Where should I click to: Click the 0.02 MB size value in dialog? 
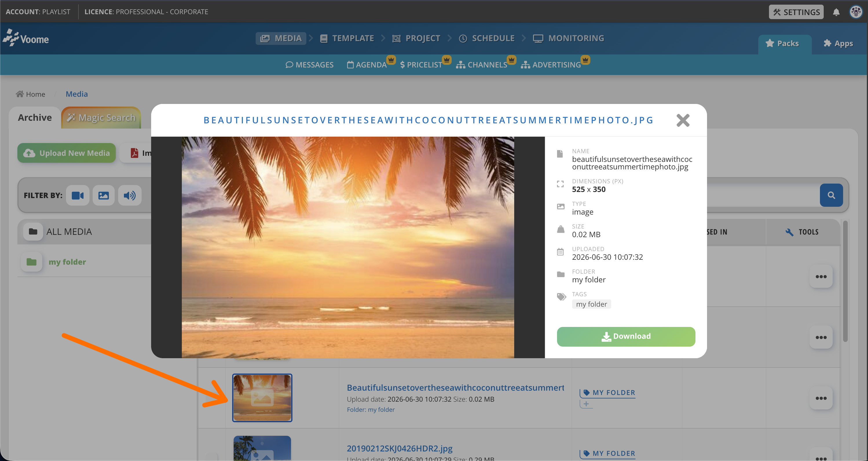[x=586, y=235]
